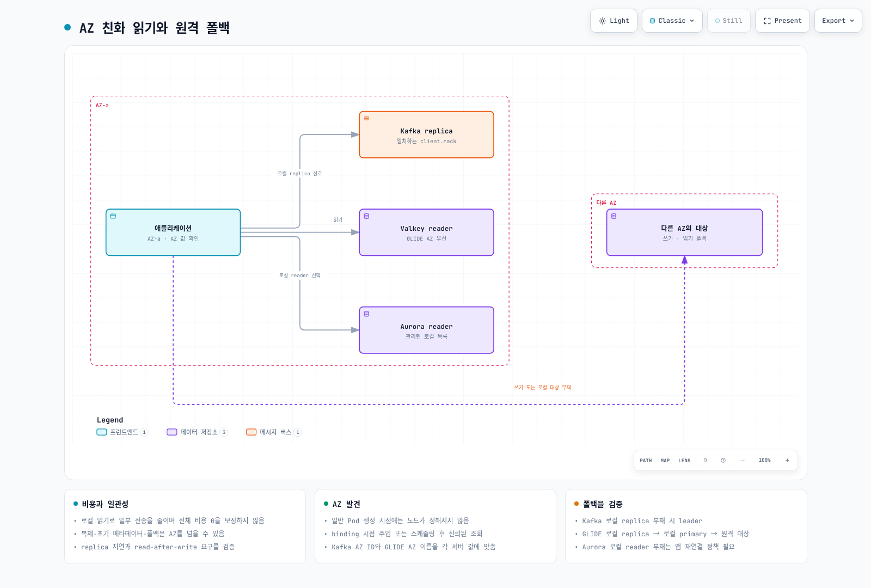The image size is (871, 588).
Task: Click the window icon on 애플리케이션 node
Action: click(x=113, y=216)
